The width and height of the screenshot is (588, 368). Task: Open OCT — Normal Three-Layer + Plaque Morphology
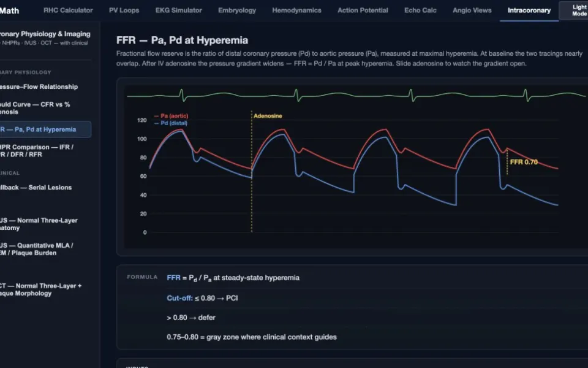(40, 289)
